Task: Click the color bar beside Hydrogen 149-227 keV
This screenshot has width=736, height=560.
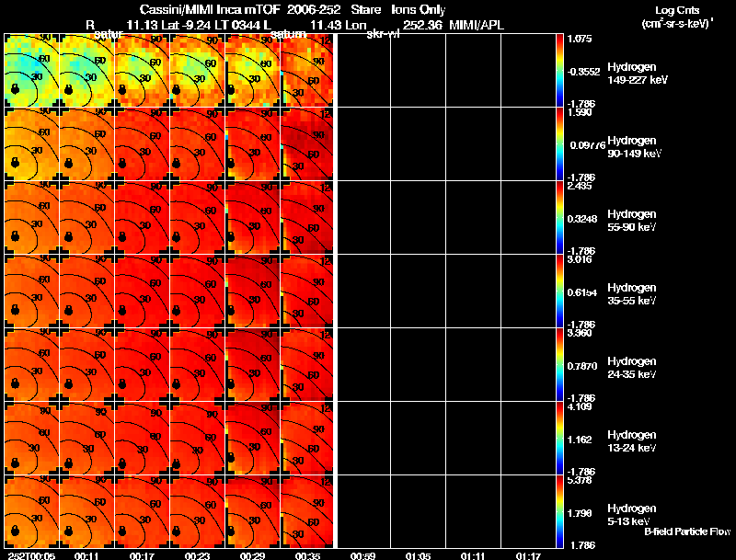Action: tap(559, 71)
